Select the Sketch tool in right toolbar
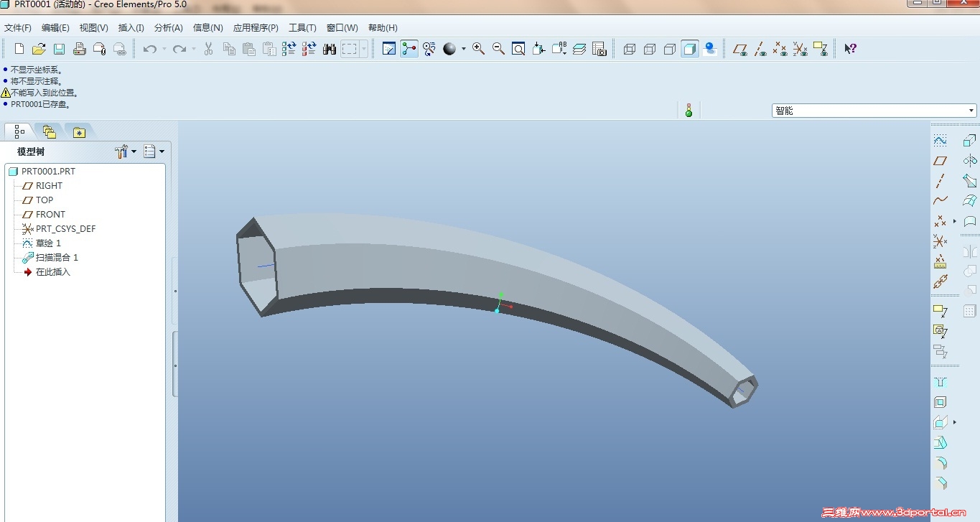The height and width of the screenshot is (522, 980). [940, 141]
